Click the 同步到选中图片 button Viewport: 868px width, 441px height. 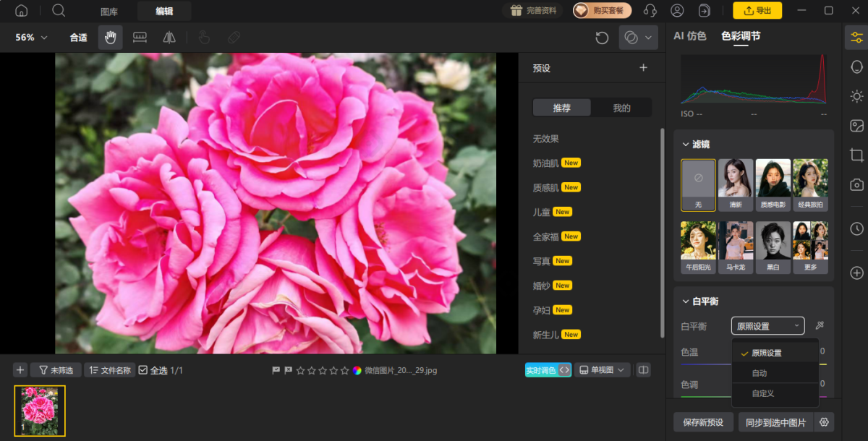point(775,422)
